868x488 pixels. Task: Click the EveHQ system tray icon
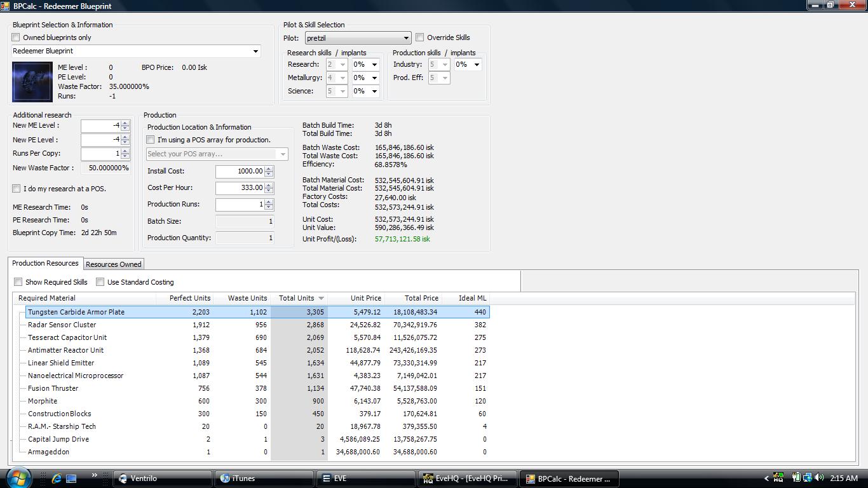point(778,478)
